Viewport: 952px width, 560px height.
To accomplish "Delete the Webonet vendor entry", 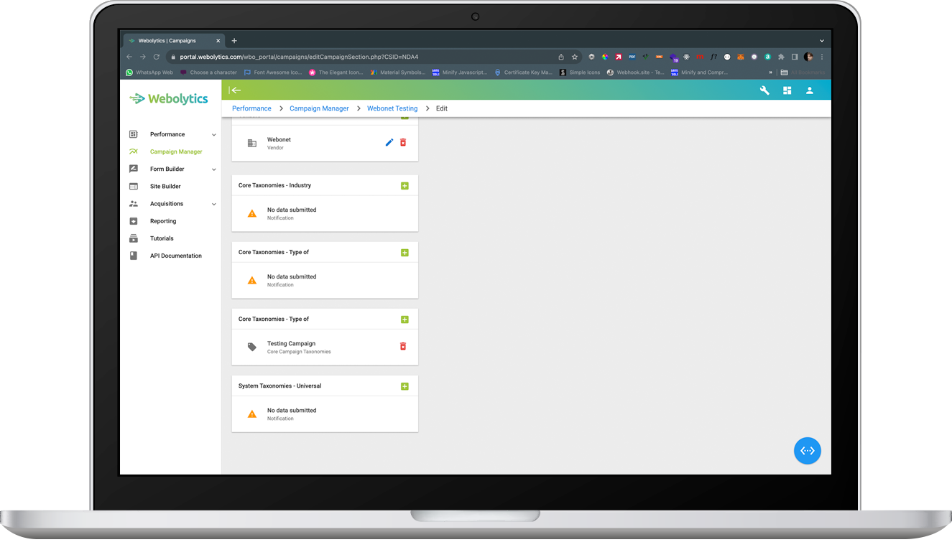I will (x=403, y=143).
